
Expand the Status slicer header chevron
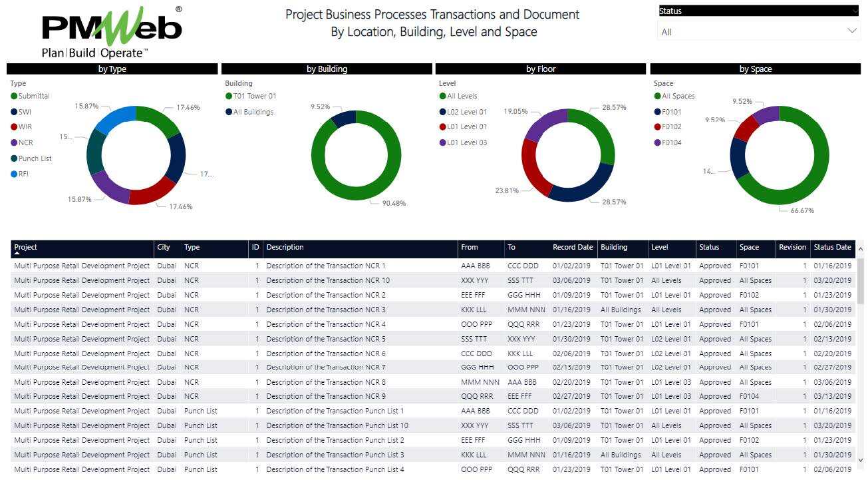point(854,11)
